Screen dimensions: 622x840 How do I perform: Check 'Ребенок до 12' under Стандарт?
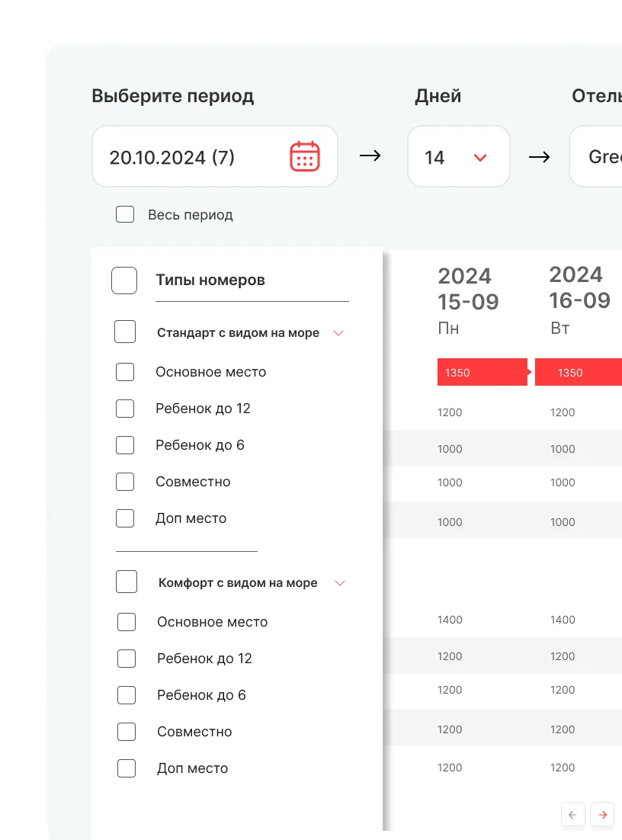click(125, 409)
